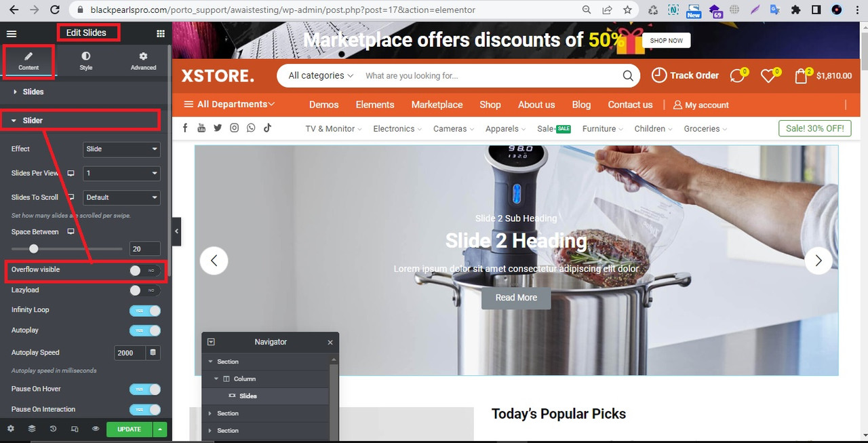The image size is (868, 443).
Task: Enable the Overflow visible toggle
Action: click(x=145, y=271)
